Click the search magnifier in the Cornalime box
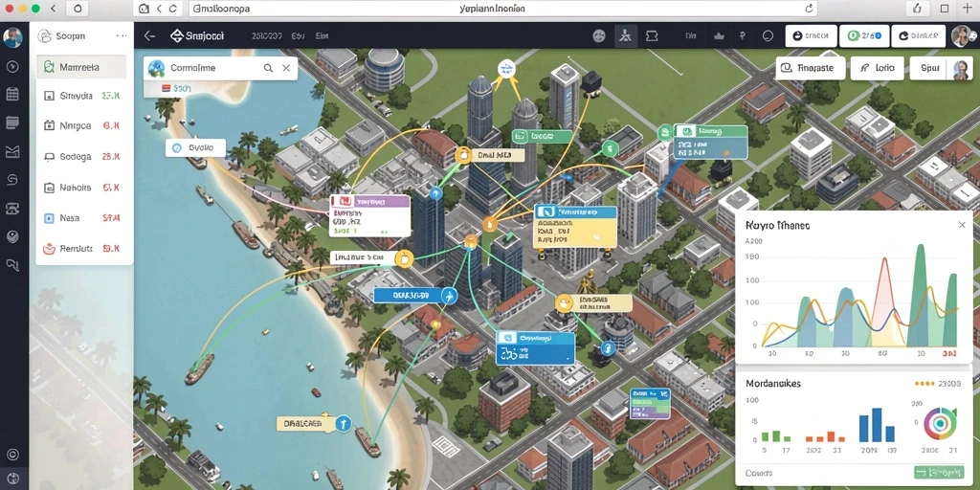Viewport: 980px width, 490px height. point(268,68)
